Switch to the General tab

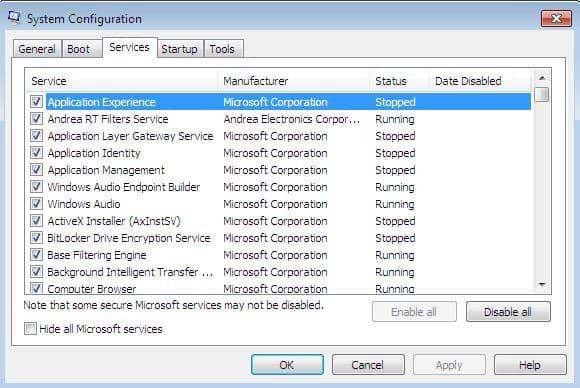pyautogui.click(x=37, y=49)
